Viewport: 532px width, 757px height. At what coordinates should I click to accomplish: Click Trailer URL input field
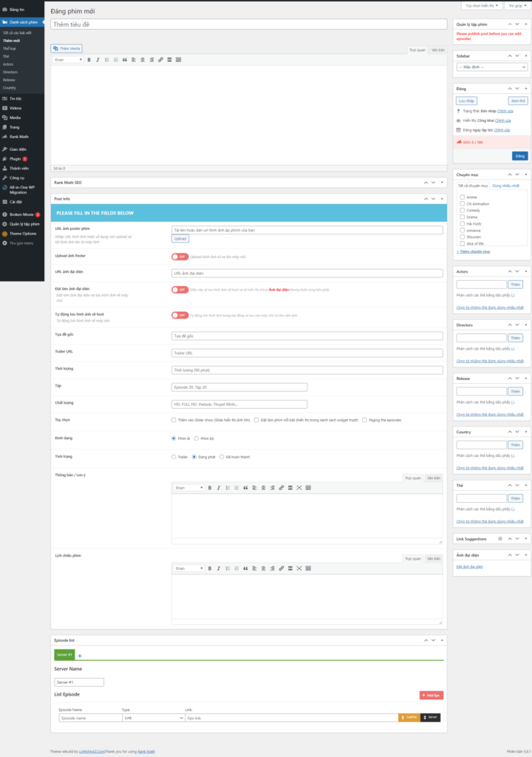tap(307, 353)
